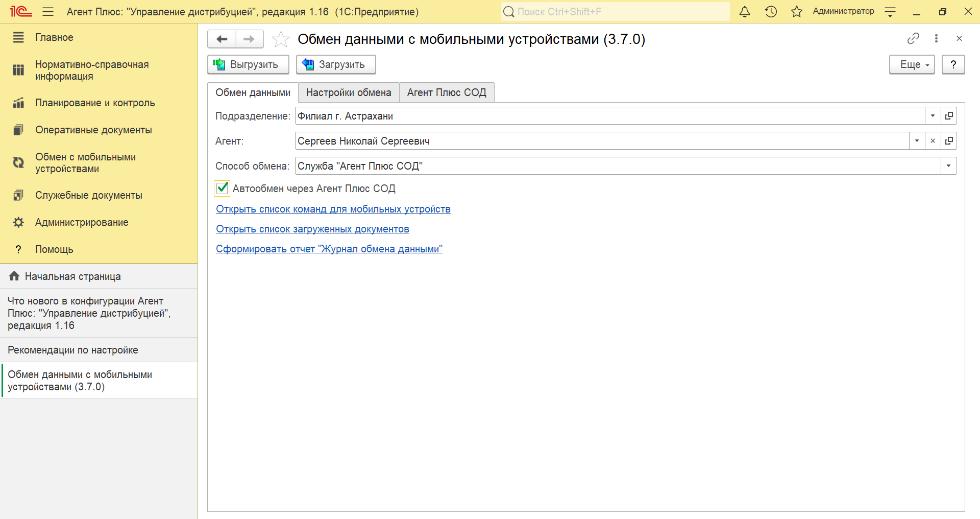Open Планирование и контроль section
The width and height of the screenshot is (980, 519).
(x=99, y=103)
